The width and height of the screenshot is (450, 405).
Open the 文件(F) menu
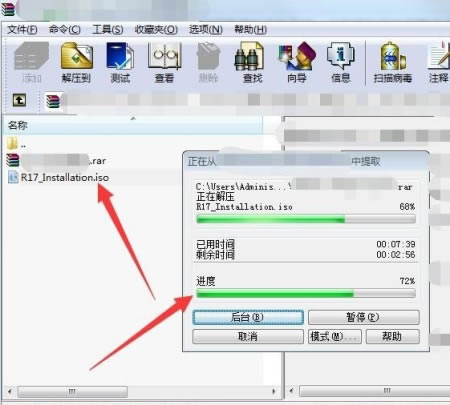click(22, 30)
